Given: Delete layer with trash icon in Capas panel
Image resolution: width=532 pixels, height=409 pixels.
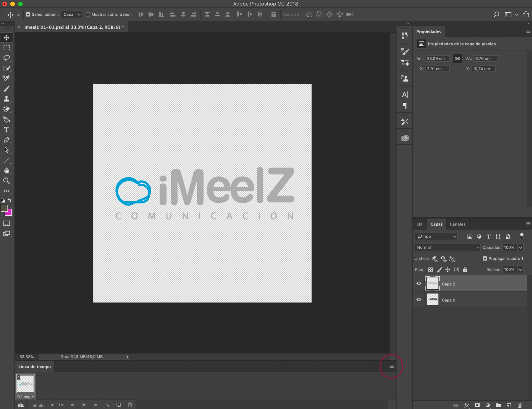Looking at the screenshot, I should (520, 405).
